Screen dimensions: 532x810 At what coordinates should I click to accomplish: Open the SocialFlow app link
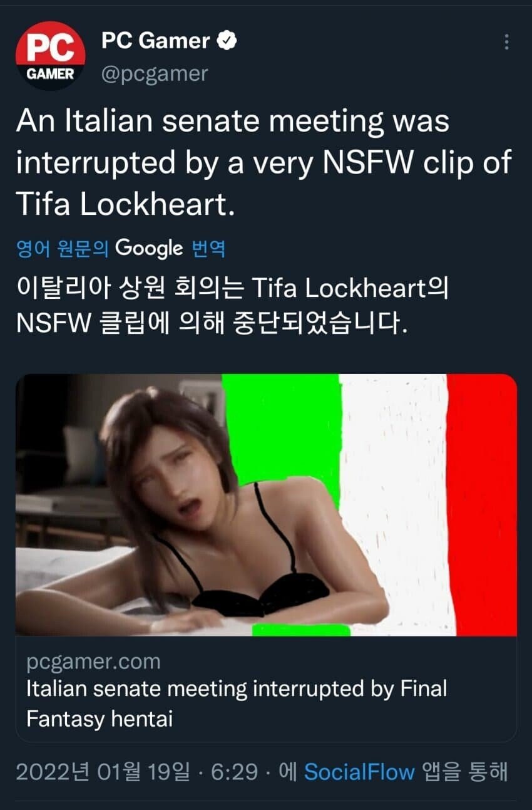(359, 772)
